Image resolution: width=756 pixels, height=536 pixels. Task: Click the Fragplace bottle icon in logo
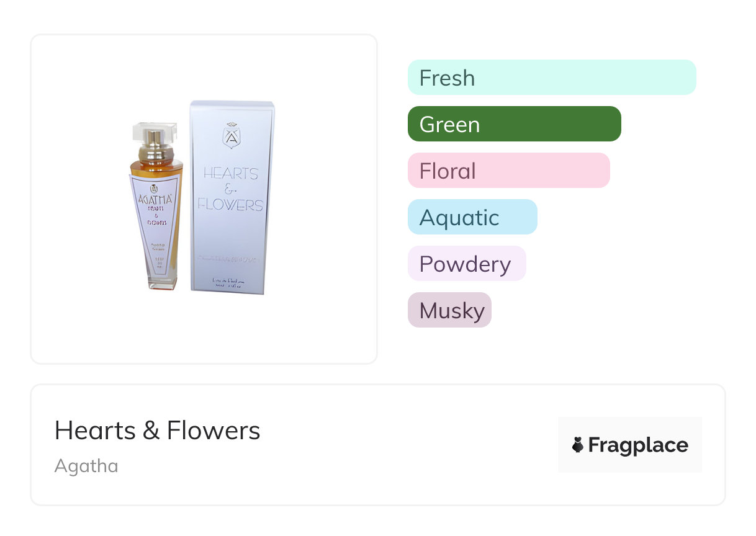coord(578,445)
